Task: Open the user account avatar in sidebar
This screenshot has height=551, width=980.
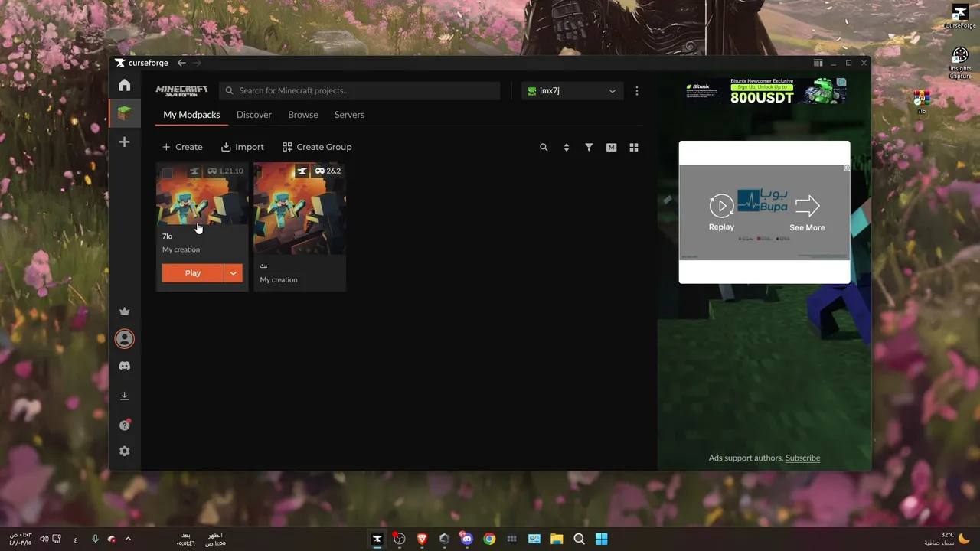Action: coord(124,338)
